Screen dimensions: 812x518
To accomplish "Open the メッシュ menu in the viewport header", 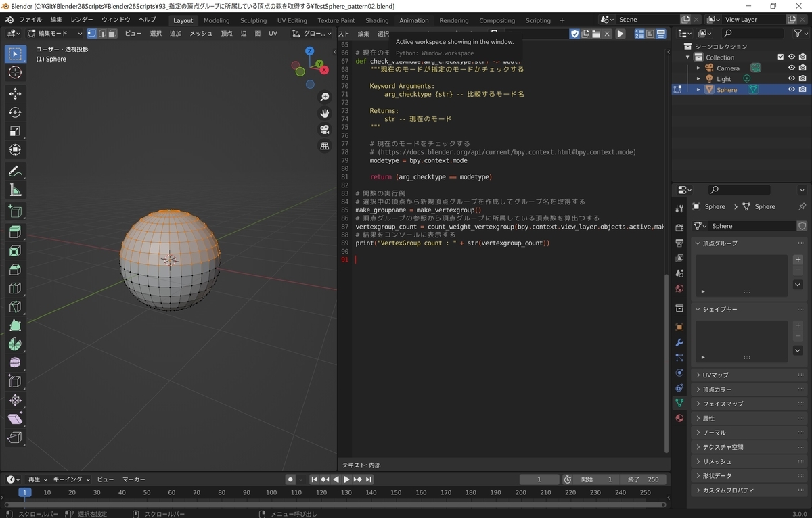I will [201, 33].
